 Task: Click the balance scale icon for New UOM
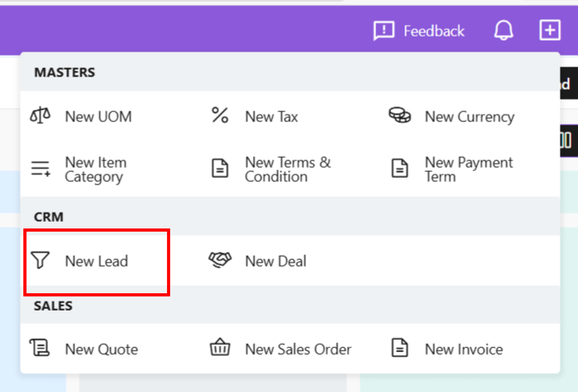[x=40, y=116]
